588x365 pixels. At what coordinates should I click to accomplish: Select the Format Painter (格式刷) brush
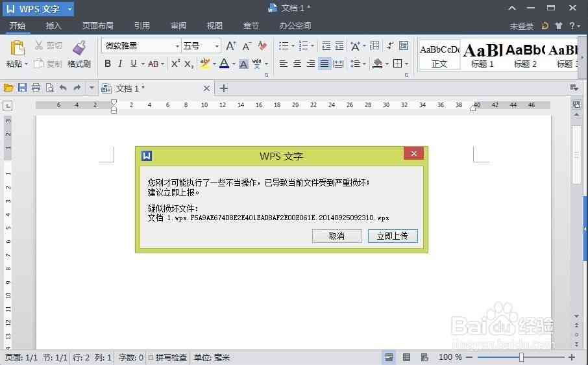point(79,48)
